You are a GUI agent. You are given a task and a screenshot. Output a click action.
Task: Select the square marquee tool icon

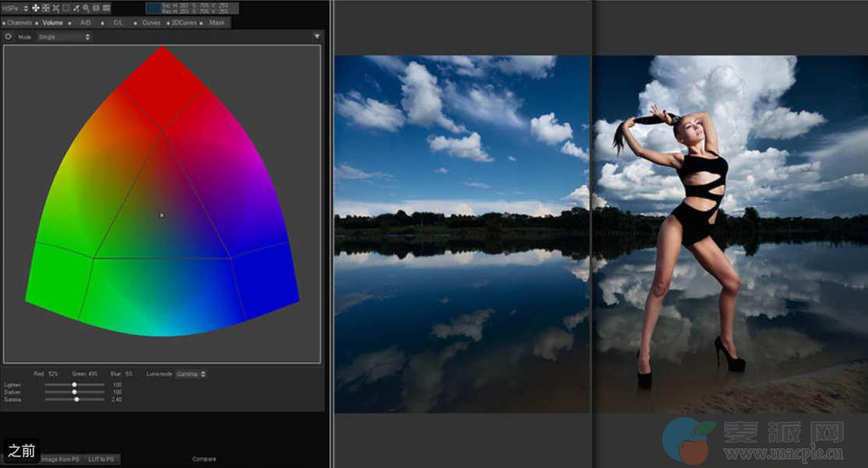click(66, 8)
